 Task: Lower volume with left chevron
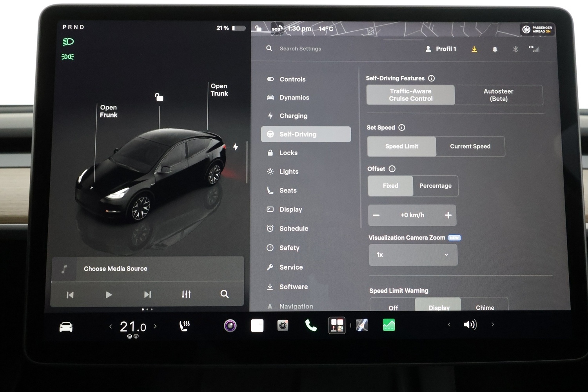pyautogui.click(x=449, y=325)
